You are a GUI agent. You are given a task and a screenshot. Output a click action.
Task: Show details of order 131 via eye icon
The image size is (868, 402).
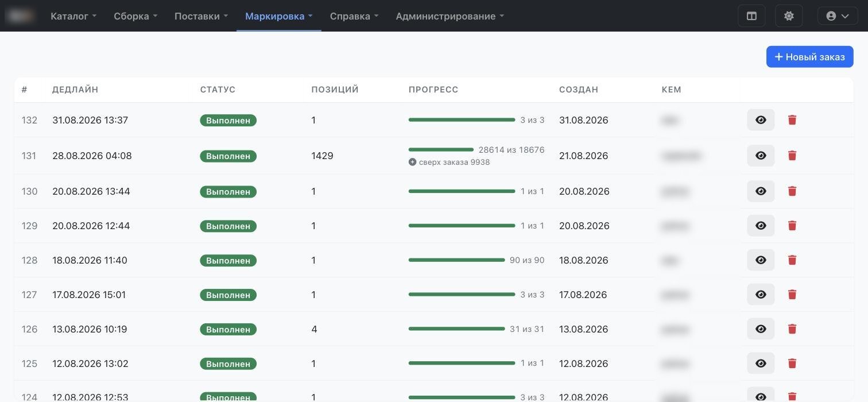coord(761,156)
